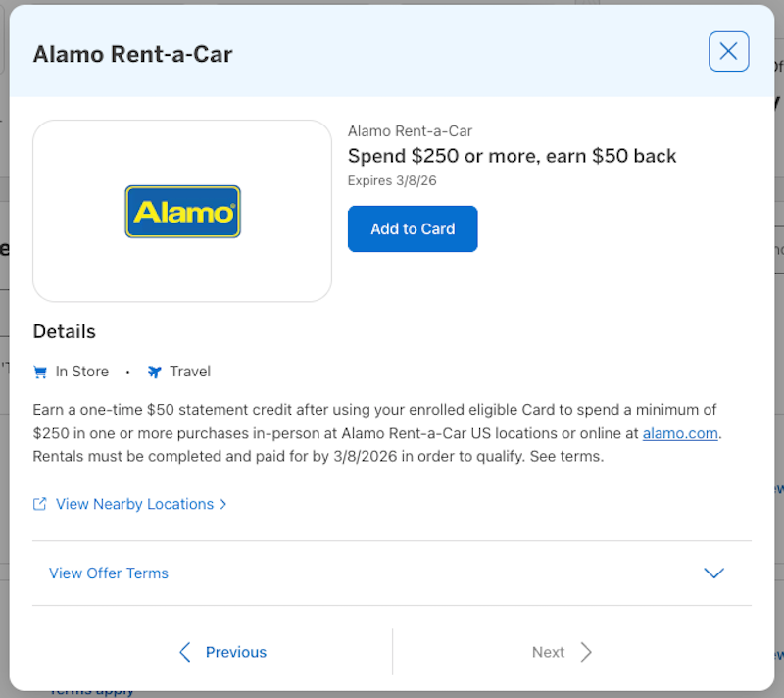Click the left arrow on the Previous control
Viewport: 784px width, 698px height.
tap(185, 652)
